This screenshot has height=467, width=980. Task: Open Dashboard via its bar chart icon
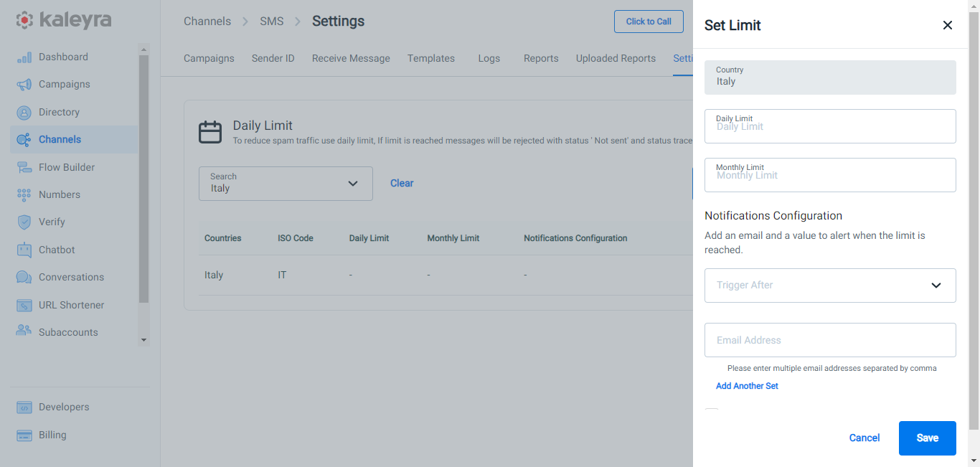(24, 57)
